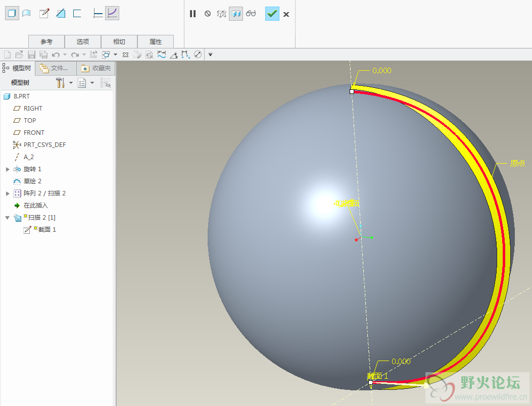Screen dimensions: 532x406
Task: Click the model tree show list icon
Action: [82, 83]
